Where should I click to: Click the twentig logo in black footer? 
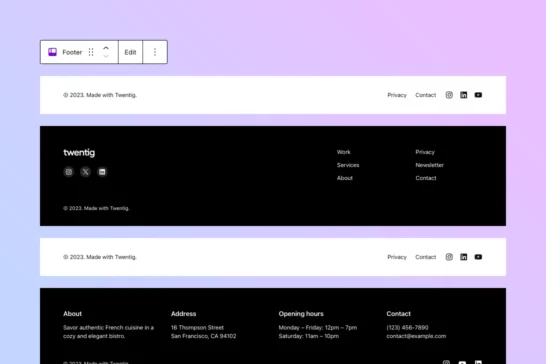79,153
